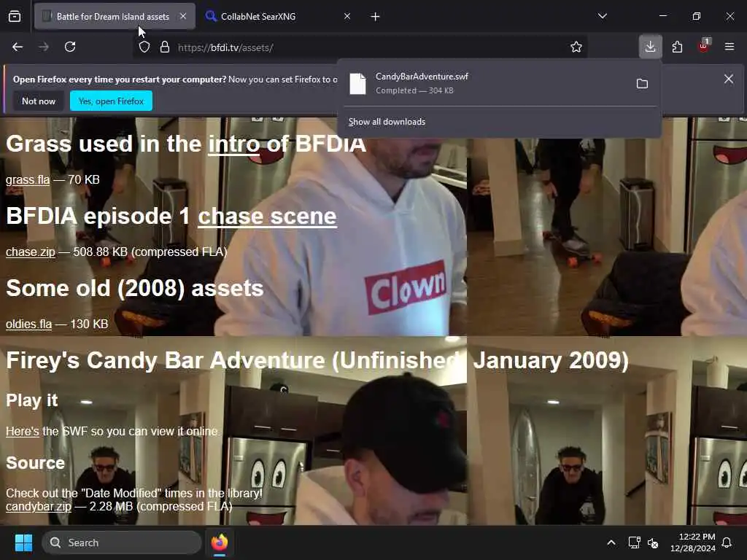Viewport: 747px width, 560px height.
Task: Click the taskbar Search box
Action: (122, 542)
